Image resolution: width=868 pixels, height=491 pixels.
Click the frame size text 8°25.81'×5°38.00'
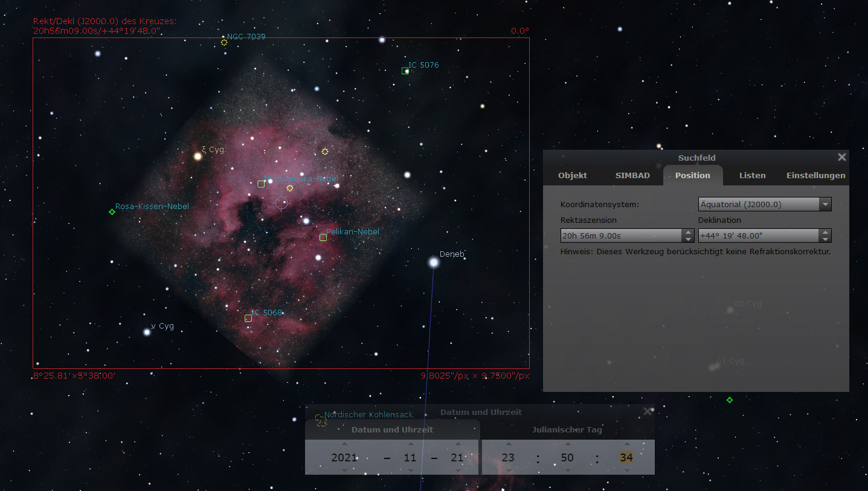(74, 376)
